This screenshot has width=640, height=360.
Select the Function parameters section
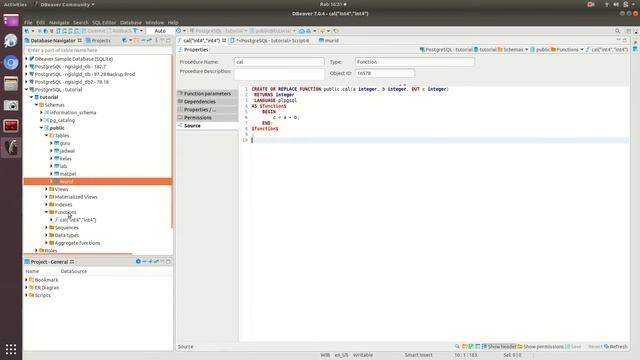pyautogui.click(x=207, y=93)
